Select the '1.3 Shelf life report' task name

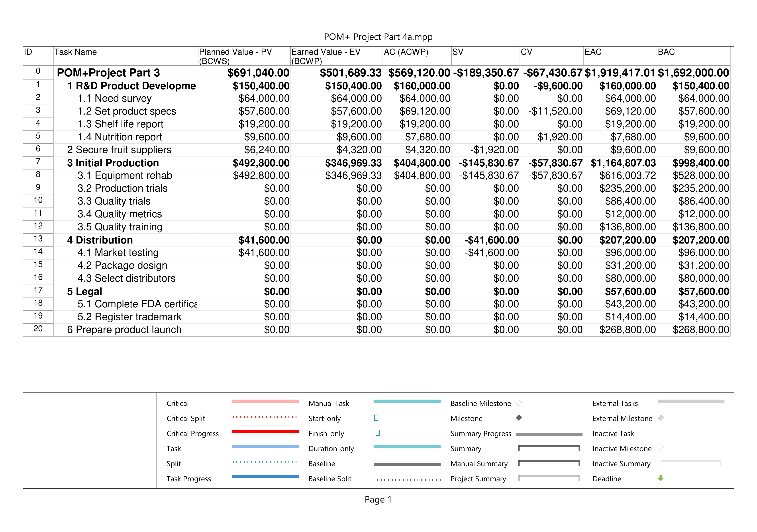tap(120, 124)
